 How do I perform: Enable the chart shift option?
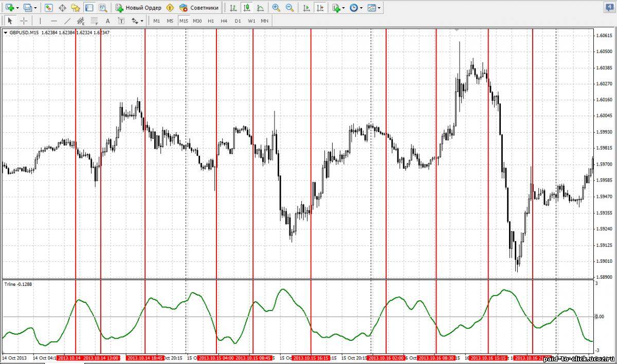(320, 8)
